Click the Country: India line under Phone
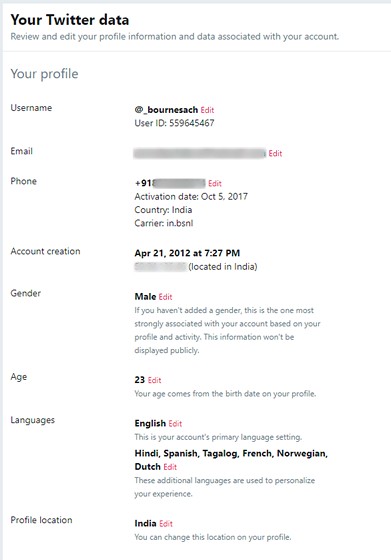This screenshot has height=560, width=391. (x=163, y=210)
